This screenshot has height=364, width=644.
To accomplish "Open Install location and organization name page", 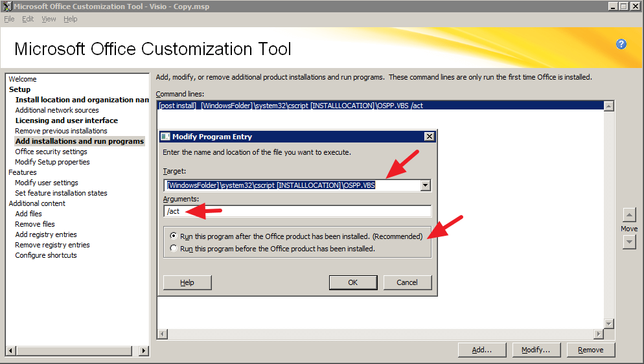I will [x=82, y=100].
